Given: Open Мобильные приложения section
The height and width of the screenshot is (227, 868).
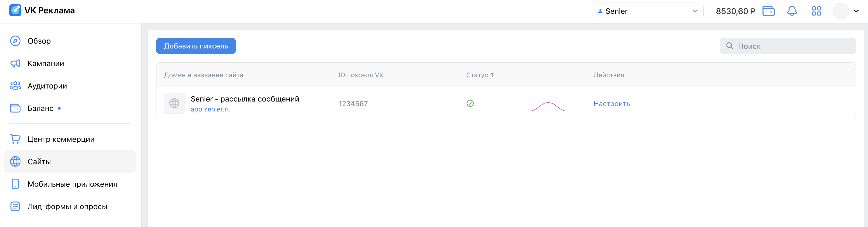Looking at the screenshot, I should [x=72, y=184].
